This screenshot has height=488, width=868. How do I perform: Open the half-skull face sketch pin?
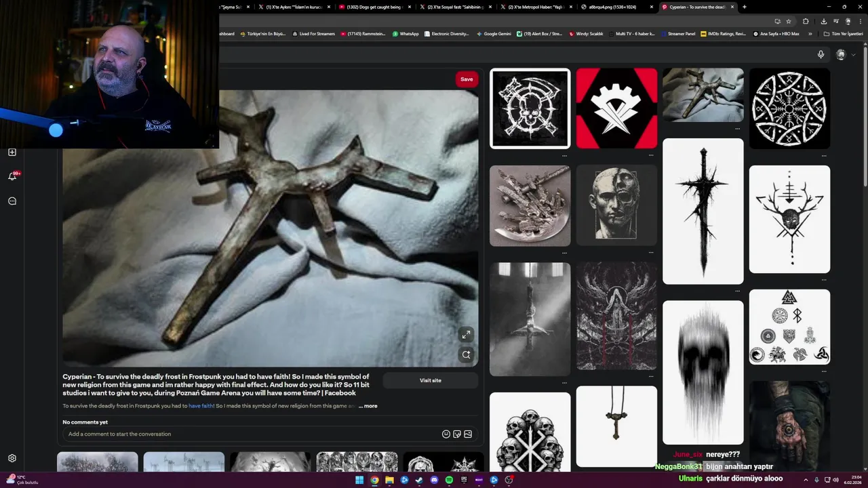pos(616,205)
